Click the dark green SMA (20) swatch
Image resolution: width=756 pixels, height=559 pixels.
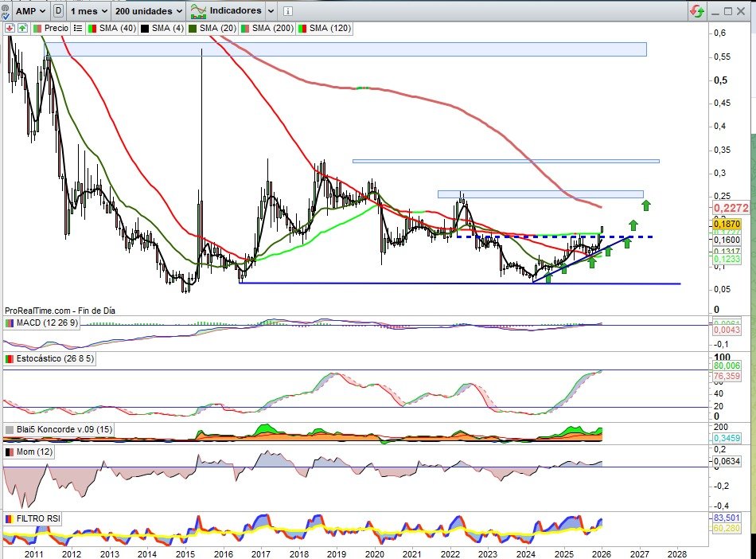(x=193, y=29)
